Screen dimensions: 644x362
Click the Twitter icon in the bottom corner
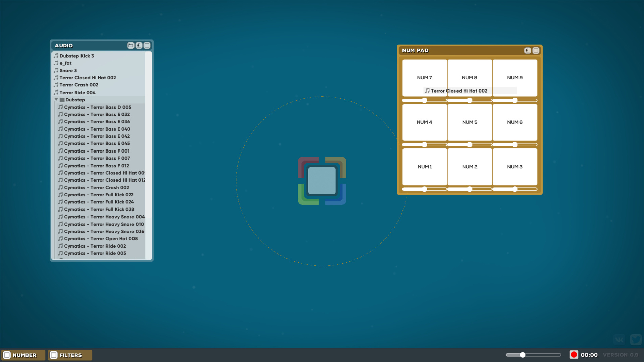point(636,339)
